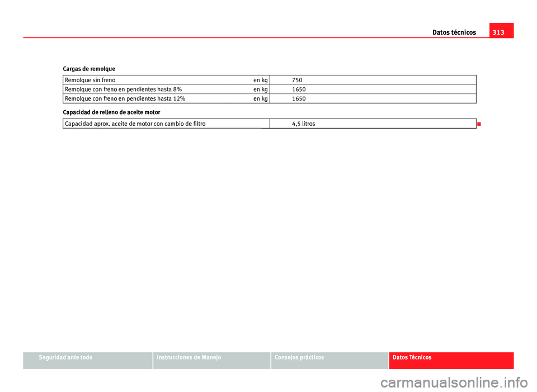Open the Seguridad ante todo tab
The width and height of the screenshot is (537, 392).
click(x=88, y=361)
